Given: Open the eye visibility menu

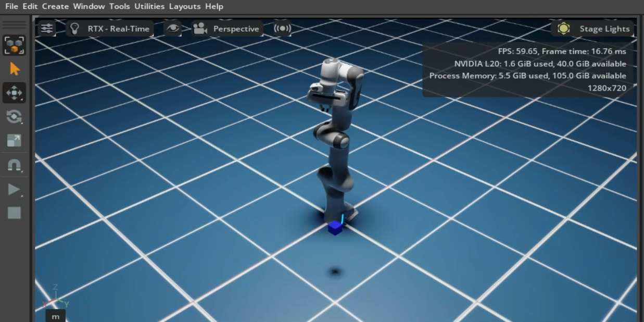Looking at the screenshot, I should 173,29.
